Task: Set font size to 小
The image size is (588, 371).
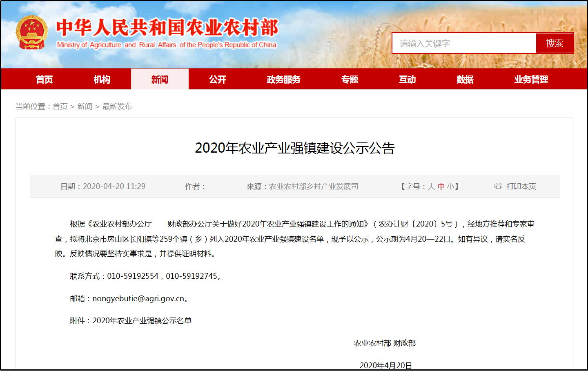Action: point(450,187)
